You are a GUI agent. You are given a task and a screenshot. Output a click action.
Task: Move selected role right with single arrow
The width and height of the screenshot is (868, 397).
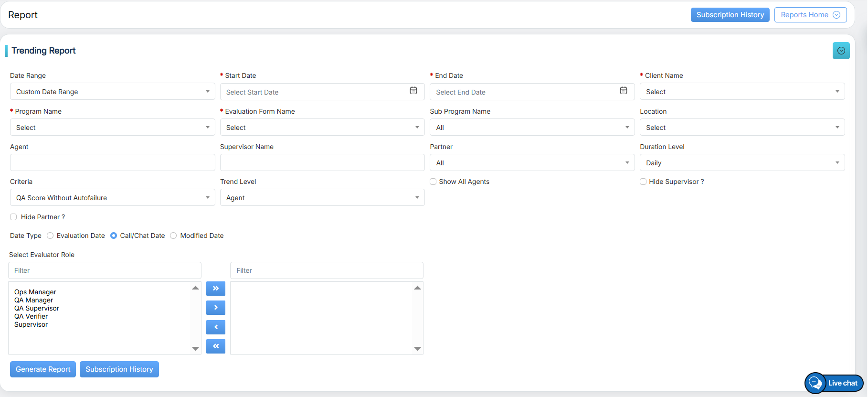click(x=216, y=308)
